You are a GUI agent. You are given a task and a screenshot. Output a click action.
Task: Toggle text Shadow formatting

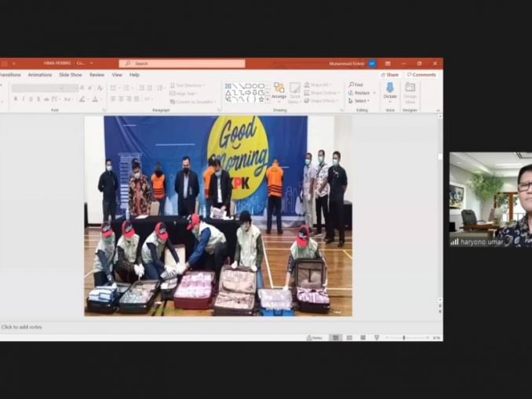[x=38, y=99]
